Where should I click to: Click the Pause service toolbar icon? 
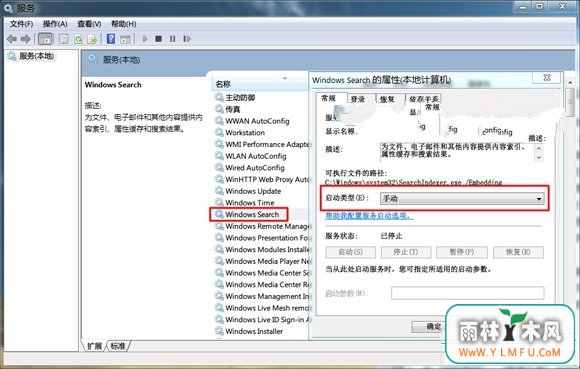tap(172, 38)
